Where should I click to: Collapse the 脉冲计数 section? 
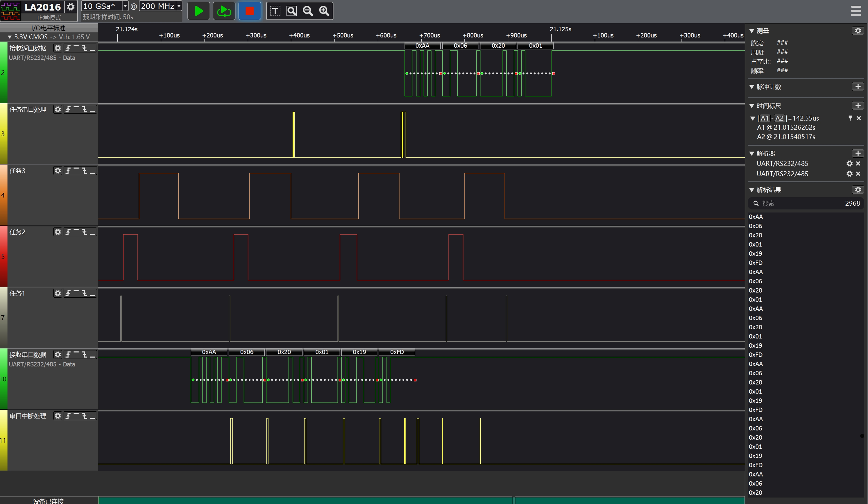[752, 87]
